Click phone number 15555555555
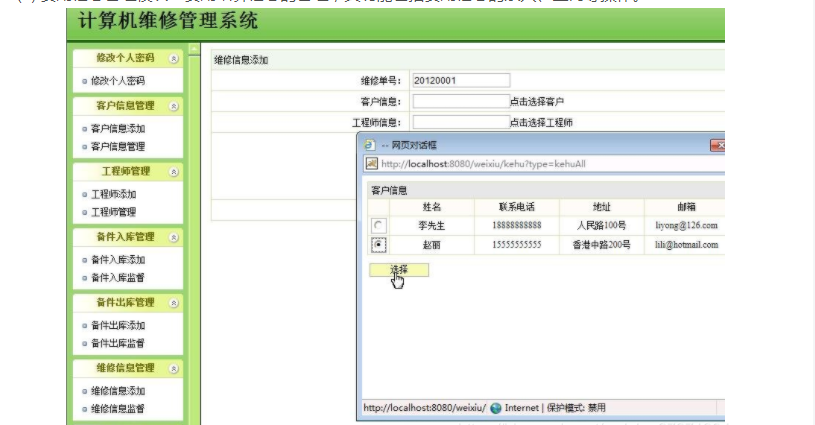 coord(517,244)
